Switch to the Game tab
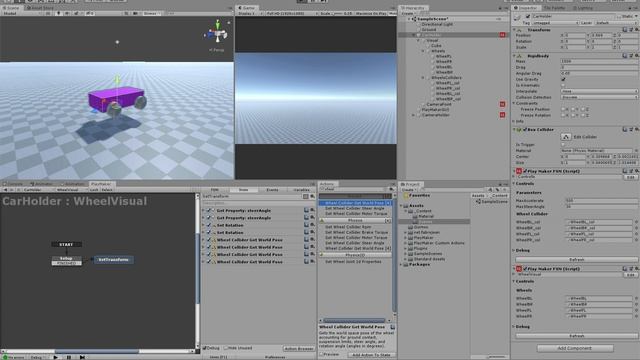The height and width of the screenshot is (360, 640). pos(246,8)
